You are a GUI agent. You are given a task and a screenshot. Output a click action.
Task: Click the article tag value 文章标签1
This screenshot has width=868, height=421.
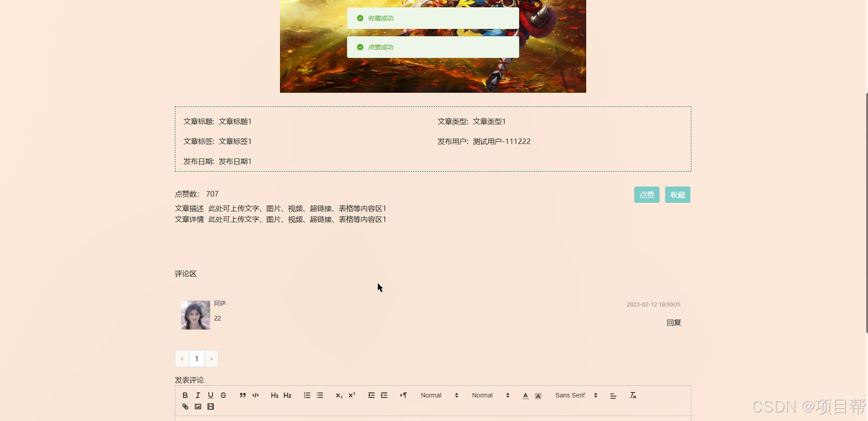[235, 141]
